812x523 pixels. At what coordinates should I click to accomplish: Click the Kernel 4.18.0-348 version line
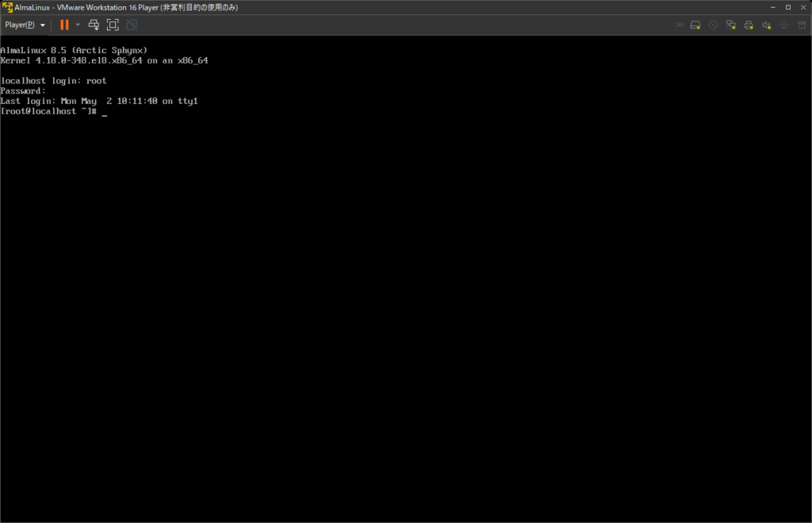(x=104, y=60)
